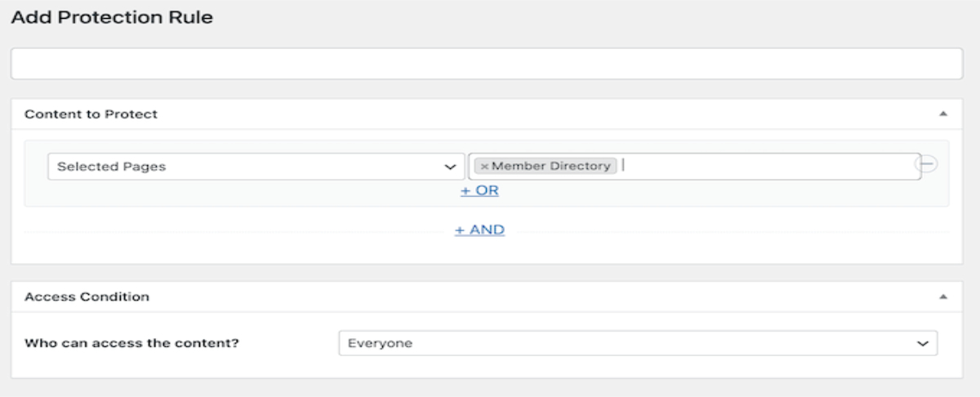This screenshot has height=397, width=980.
Task: Open the Selected Pages content type dropdown
Action: click(x=245, y=167)
